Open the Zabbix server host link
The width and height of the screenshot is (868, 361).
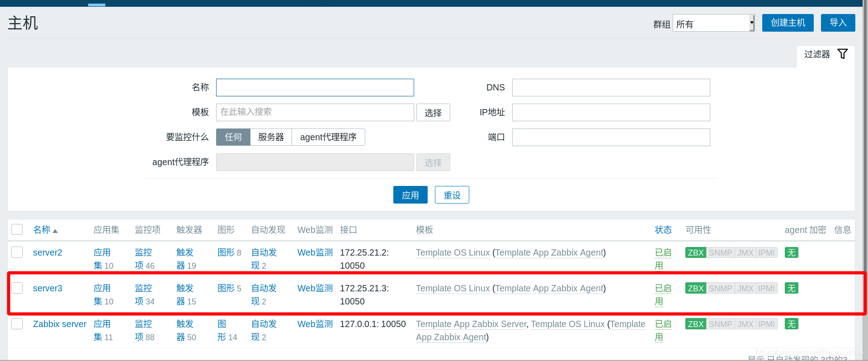click(60, 324)
